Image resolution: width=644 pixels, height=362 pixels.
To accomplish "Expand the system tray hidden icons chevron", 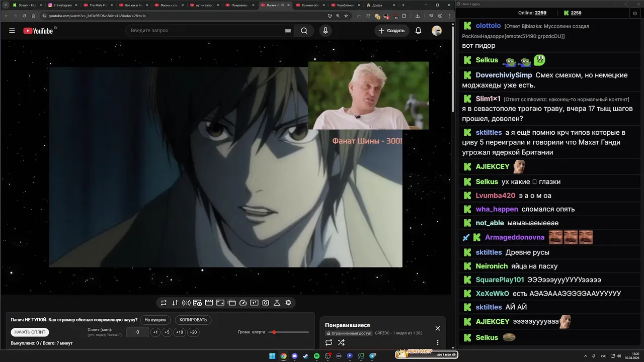I will pos(586,356).
